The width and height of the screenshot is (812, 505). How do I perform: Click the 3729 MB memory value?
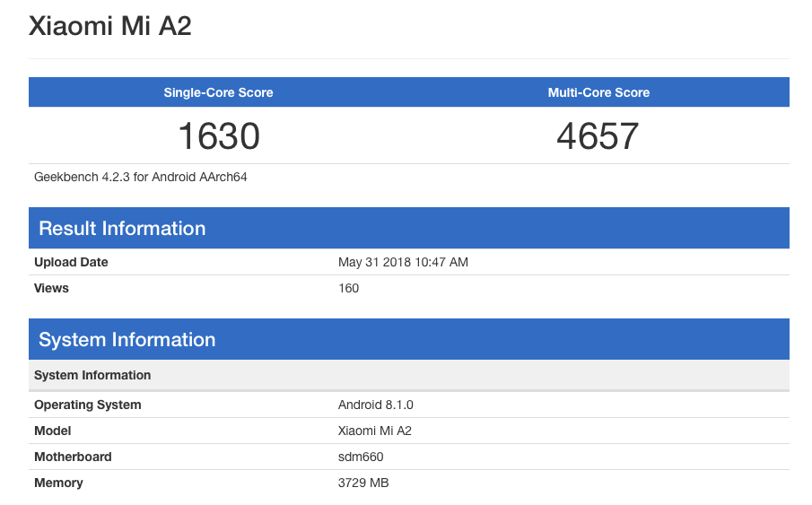[x=363, y=483]
